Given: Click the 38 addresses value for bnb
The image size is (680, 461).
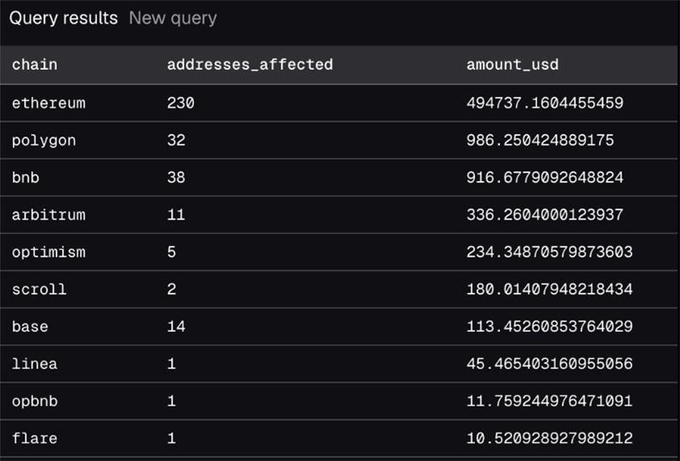Looking at the screenshot, I should point(176,177).
